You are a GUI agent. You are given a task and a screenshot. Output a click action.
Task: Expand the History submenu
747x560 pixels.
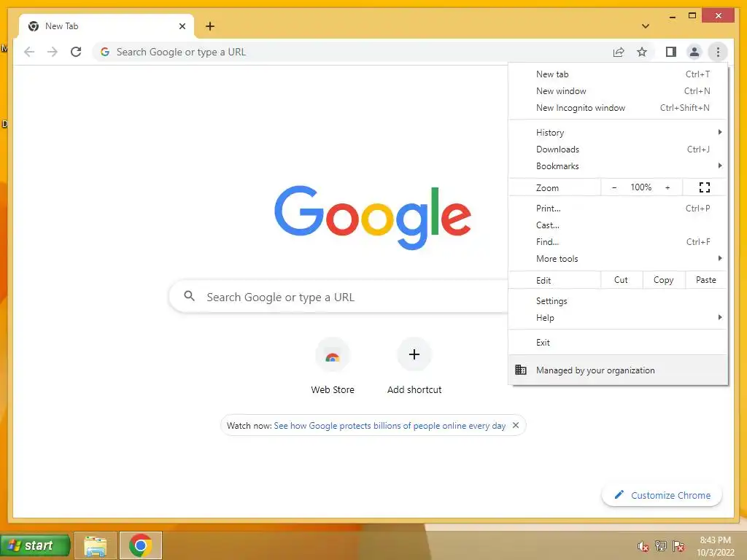tap(618, 133)
